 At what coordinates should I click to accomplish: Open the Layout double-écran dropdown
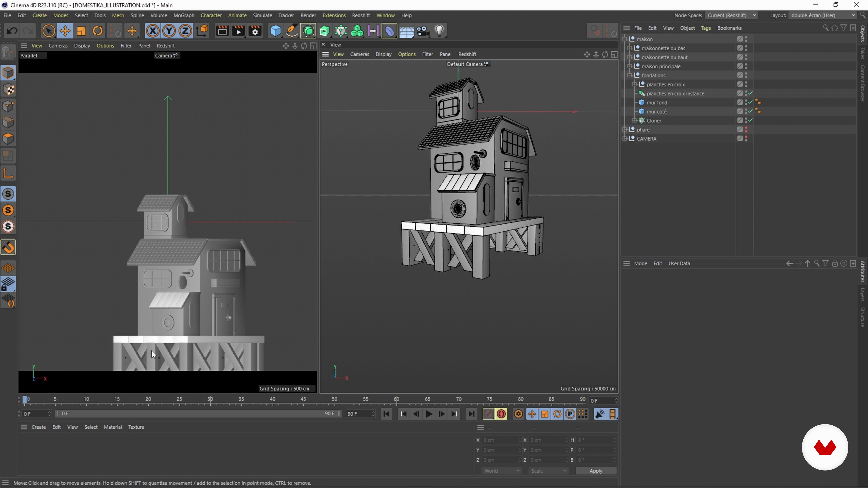pyautogui.click(x=823, y=15)
